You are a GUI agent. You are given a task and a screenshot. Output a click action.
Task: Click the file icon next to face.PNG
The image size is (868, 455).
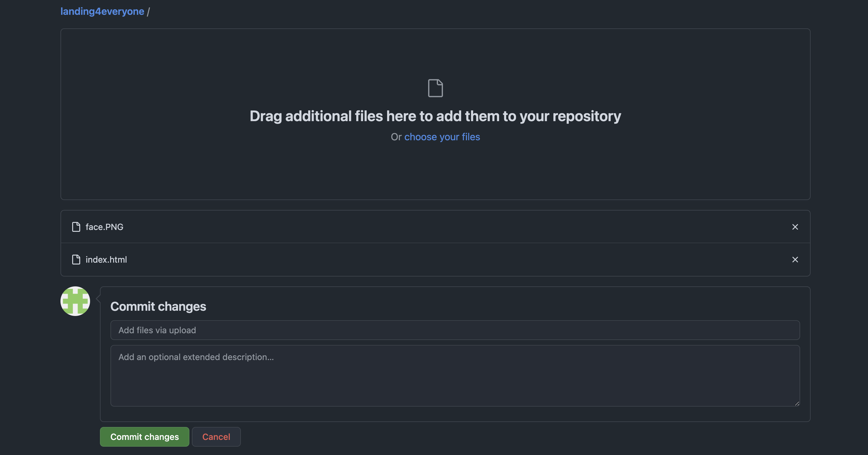point(76,227)
